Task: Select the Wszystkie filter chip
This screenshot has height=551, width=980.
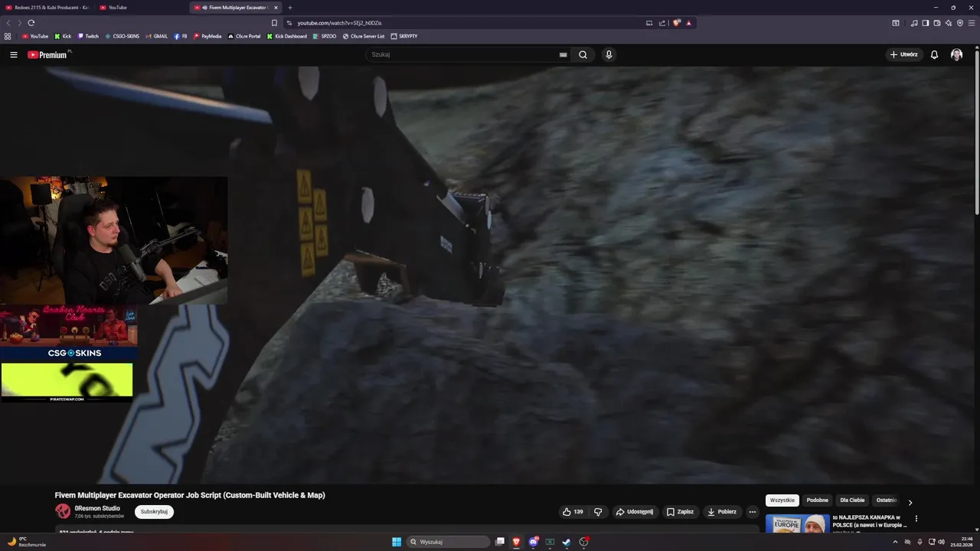Action: [x=782, y=500]
